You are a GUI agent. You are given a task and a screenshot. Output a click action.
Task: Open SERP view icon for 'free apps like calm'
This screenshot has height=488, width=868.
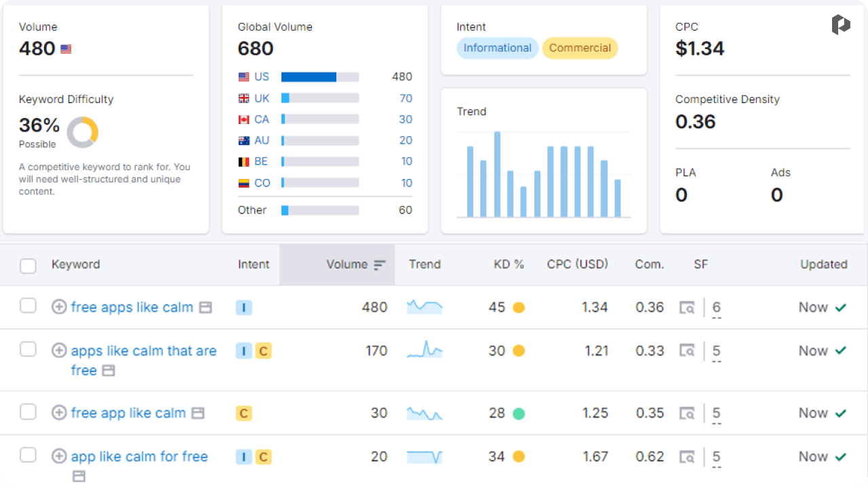[x=687, y=308]
